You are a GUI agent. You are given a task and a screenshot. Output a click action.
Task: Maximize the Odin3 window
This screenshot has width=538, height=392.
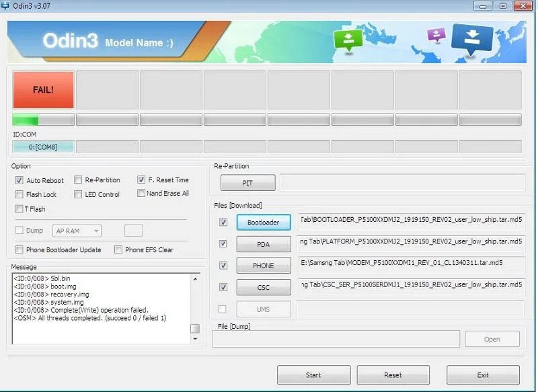(x=502, y=6)
